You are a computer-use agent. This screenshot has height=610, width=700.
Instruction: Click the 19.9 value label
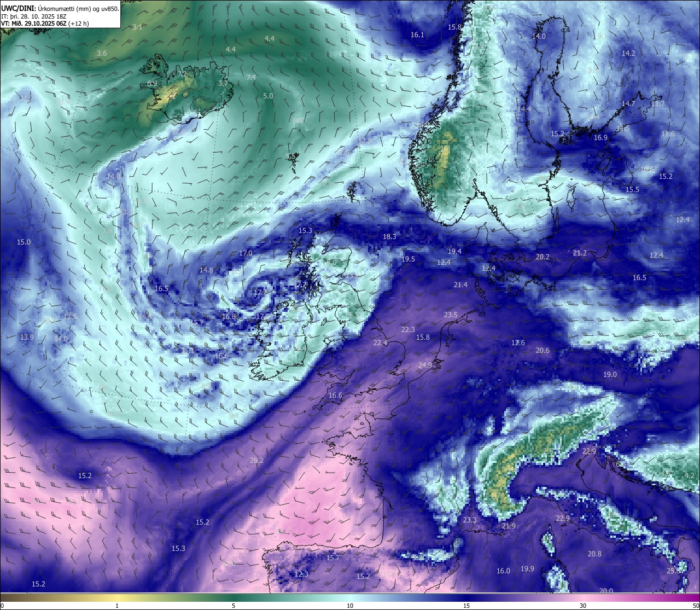click(x=527, y=568)
